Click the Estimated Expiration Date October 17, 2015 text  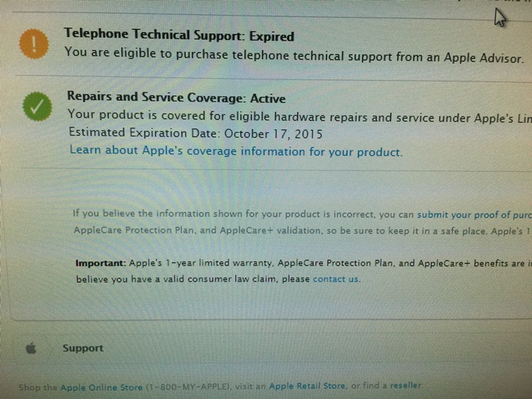(x=196, y=134)
